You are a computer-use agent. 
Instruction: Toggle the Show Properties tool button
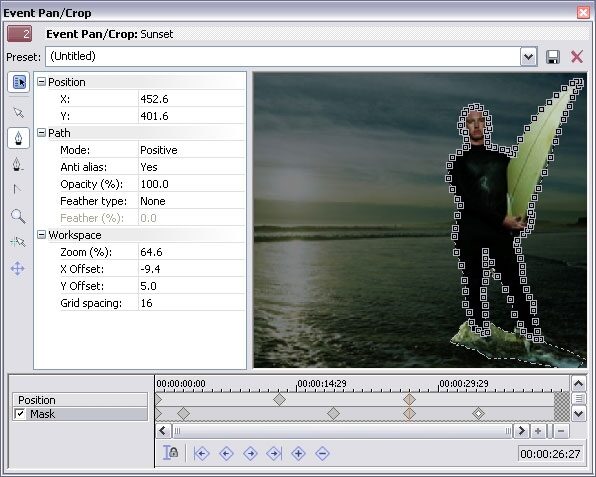19,82
